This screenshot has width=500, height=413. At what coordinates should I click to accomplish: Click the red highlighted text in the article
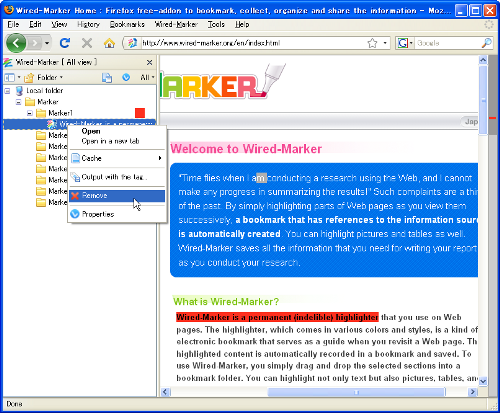tap(277, 317)
